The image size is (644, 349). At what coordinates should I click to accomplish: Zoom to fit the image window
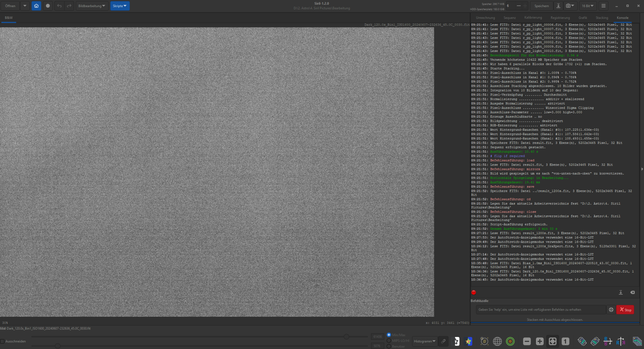(x=552, y=341)
